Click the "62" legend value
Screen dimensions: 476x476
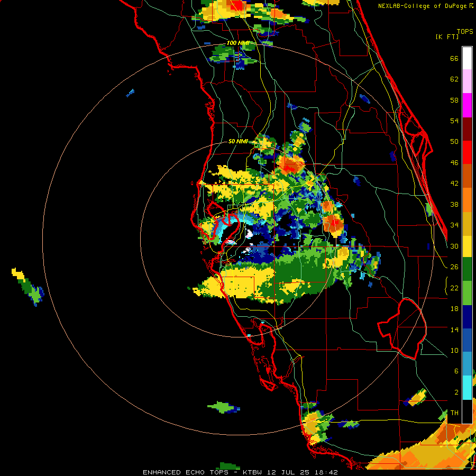click(x=454, y=79)
